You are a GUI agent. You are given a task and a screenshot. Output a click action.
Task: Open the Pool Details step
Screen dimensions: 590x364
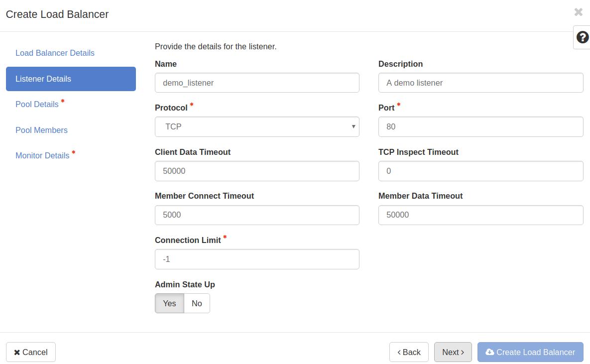37,104
